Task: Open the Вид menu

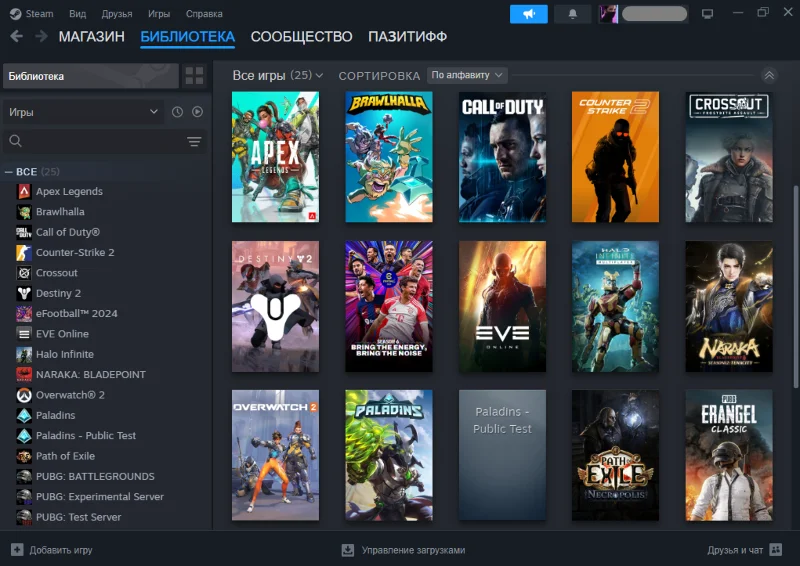Action: 76,14
